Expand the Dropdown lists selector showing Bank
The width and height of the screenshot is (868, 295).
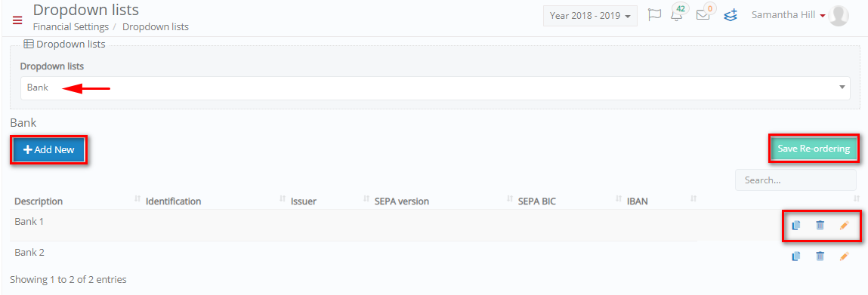pos(435,88)
